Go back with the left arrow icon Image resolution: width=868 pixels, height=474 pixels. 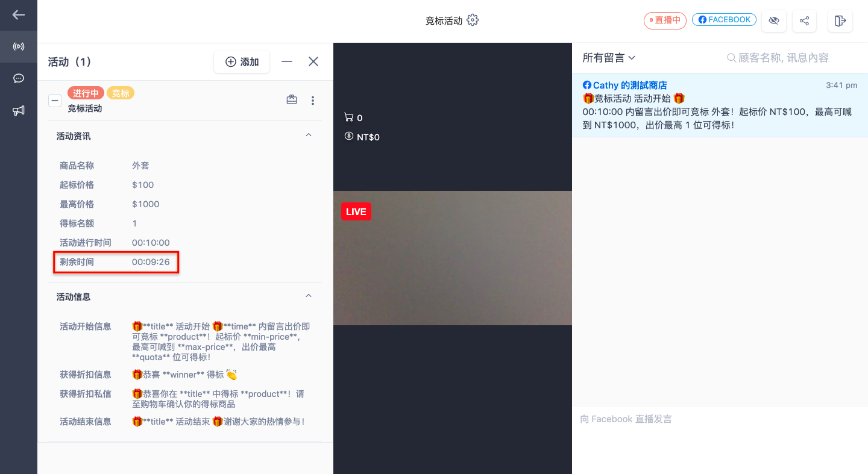click(x=19, y=15)
